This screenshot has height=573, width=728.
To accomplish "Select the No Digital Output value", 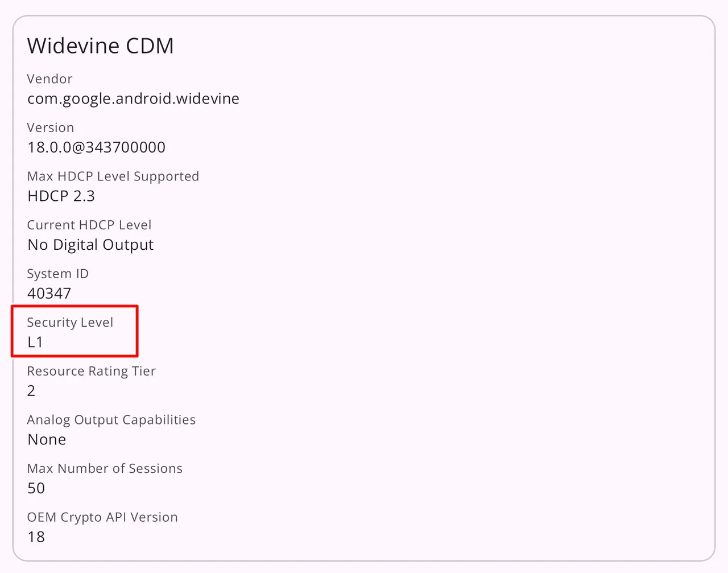I will pos(90,245).
